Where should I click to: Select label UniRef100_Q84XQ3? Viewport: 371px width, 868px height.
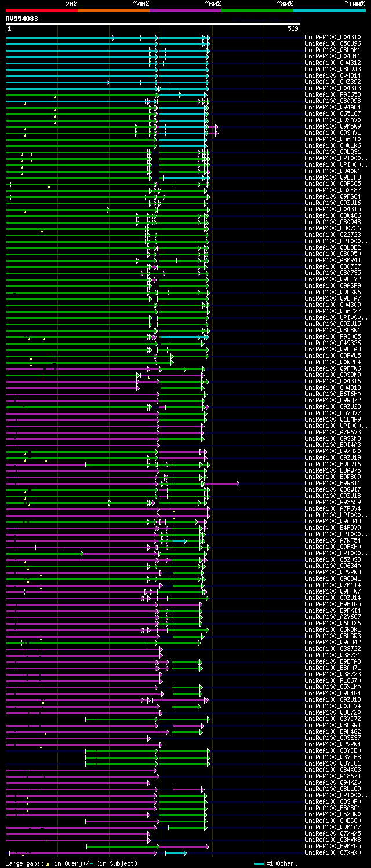pos(333,770)
